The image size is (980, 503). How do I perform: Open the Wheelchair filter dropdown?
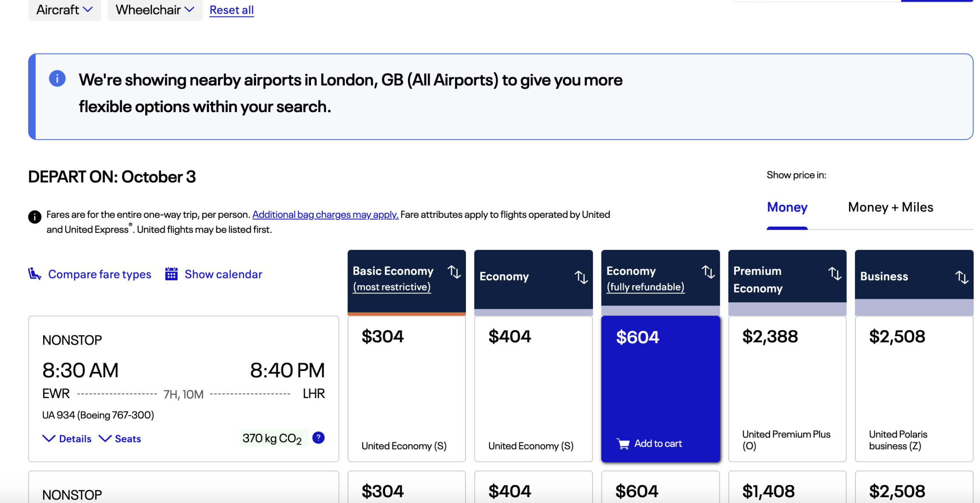coord(155,10)
